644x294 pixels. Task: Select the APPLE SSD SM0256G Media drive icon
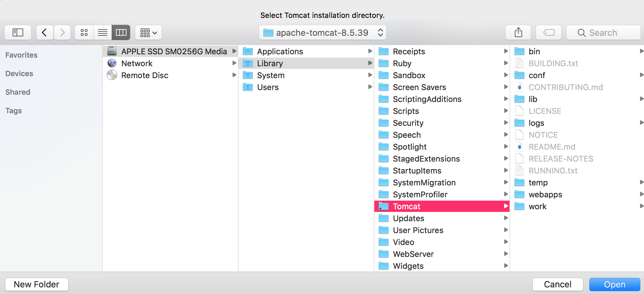[x=112, y=51]
